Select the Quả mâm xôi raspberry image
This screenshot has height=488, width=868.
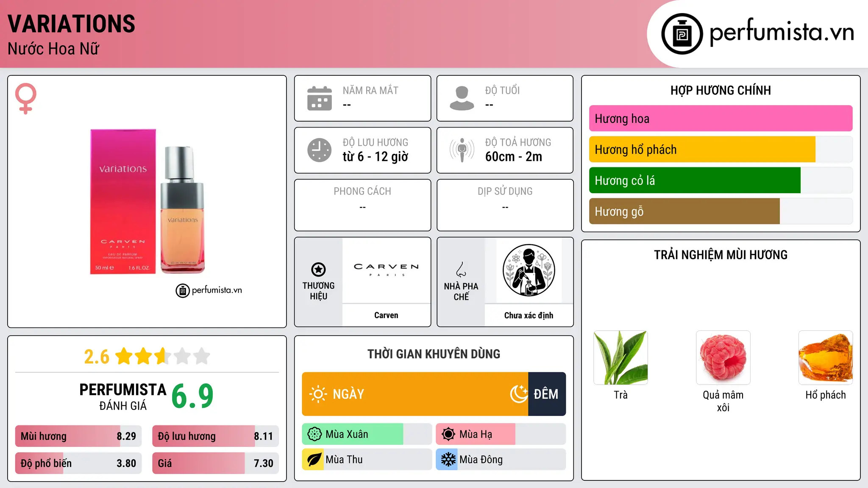click(x=723, y=358)
